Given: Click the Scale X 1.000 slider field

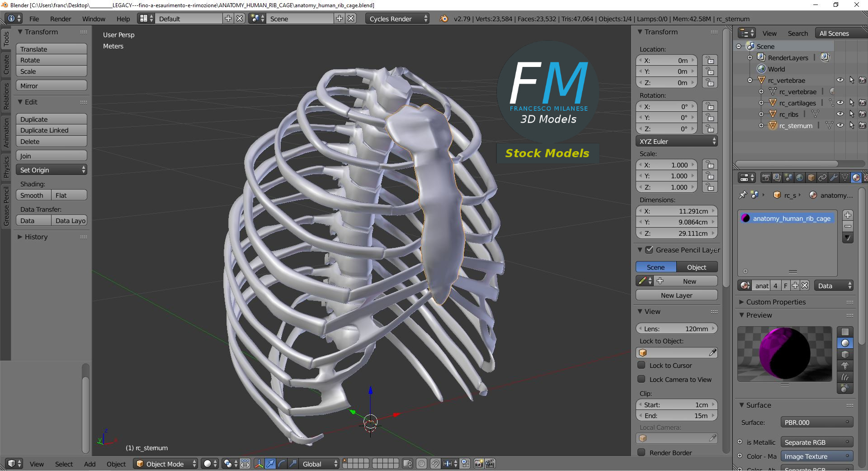Looking at the screenshot, I should (666, 165).
